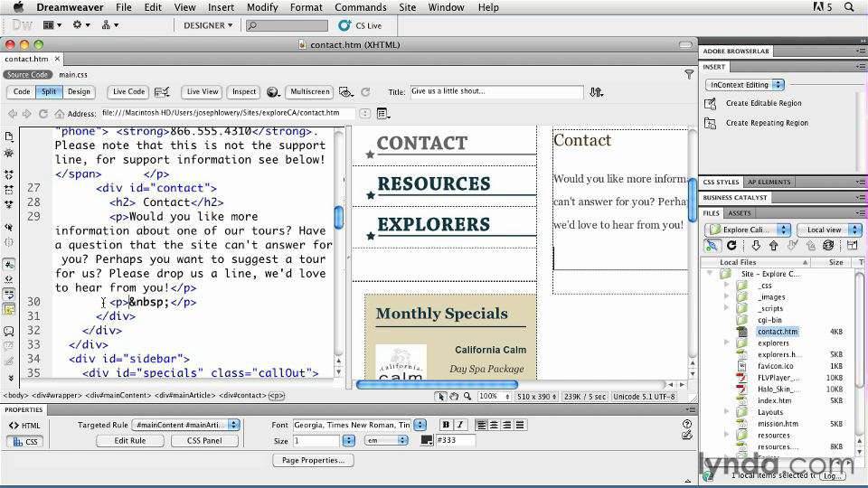Choose the Select arrow tool in status bar
Image resolution: width=868 pixels, height=488 pixels.
coord(440,396)
